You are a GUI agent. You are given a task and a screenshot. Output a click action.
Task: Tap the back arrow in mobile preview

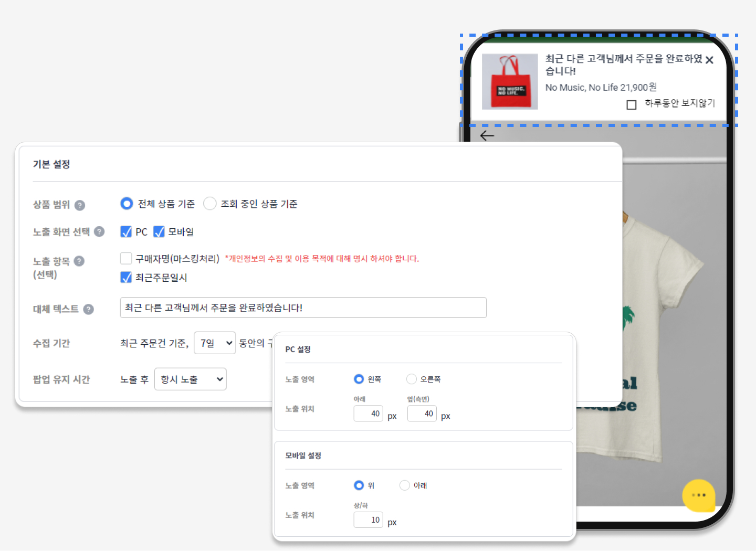(x=487, y=136)
